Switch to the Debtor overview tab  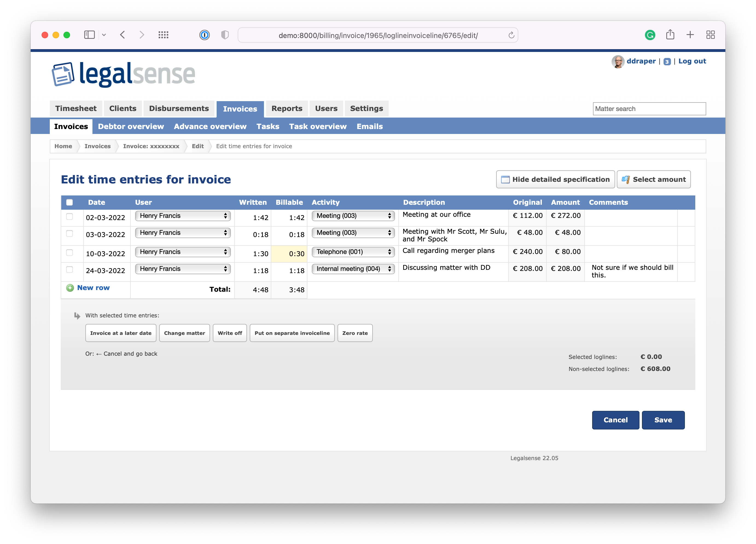pos(131,126)
